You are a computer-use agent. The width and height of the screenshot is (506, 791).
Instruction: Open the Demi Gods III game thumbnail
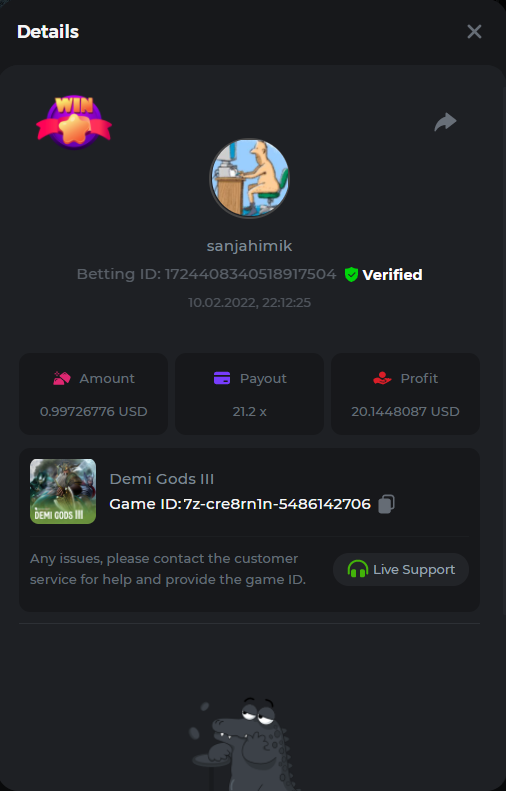point(63,491)
